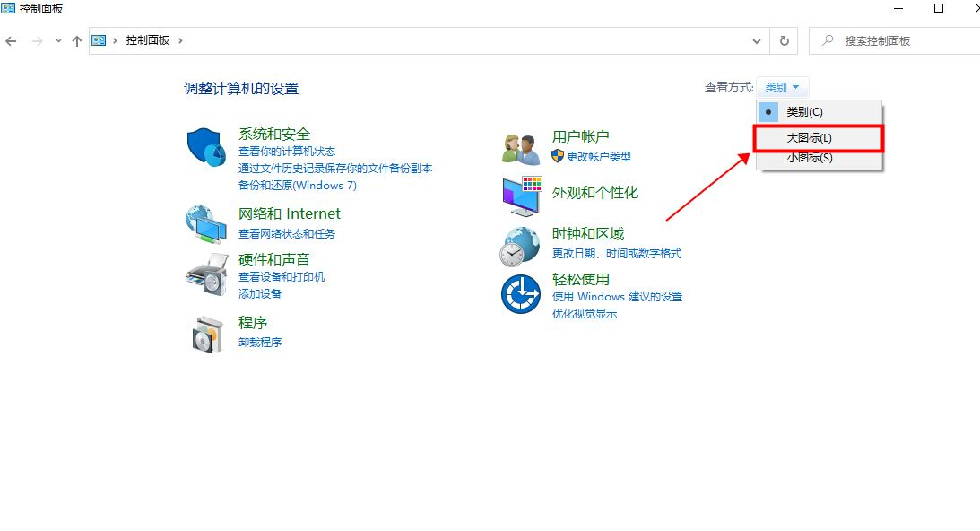Screen dimensions: 980x531
Task: Open Ease of Access blue icon
Action: tap(521, 294)
